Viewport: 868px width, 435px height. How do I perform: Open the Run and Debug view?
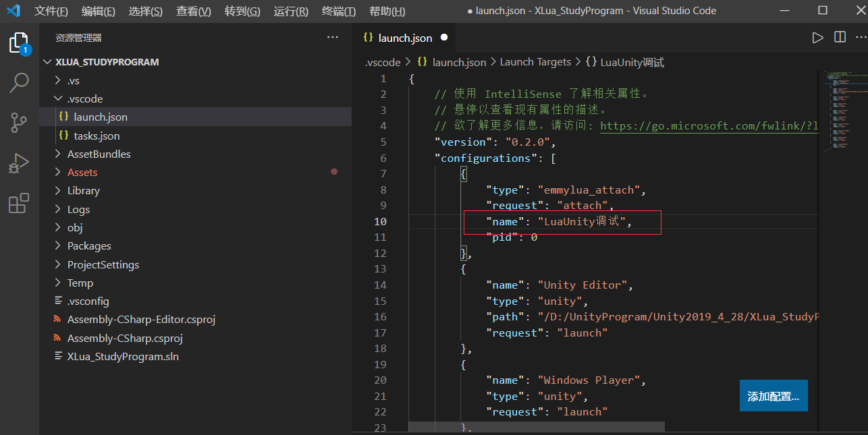point(19,163)
